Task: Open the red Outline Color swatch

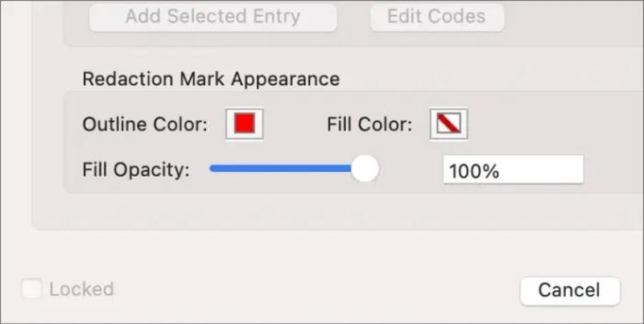Action: [x=245, y=124]
